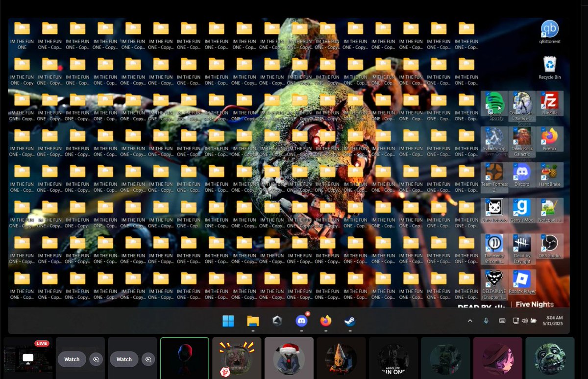Click the touch keyboard tray icon
Screen dimensions: 588x379
point(502,321)
